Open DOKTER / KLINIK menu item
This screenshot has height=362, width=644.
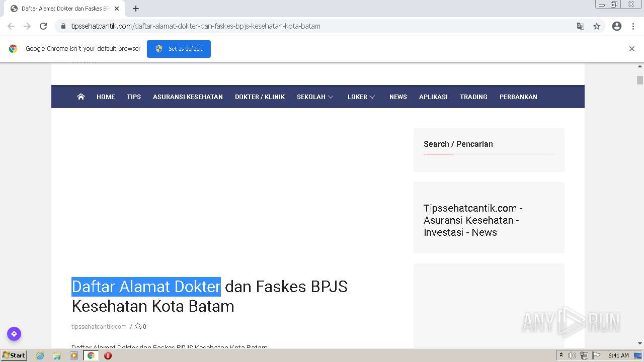[x=260, y=97]
